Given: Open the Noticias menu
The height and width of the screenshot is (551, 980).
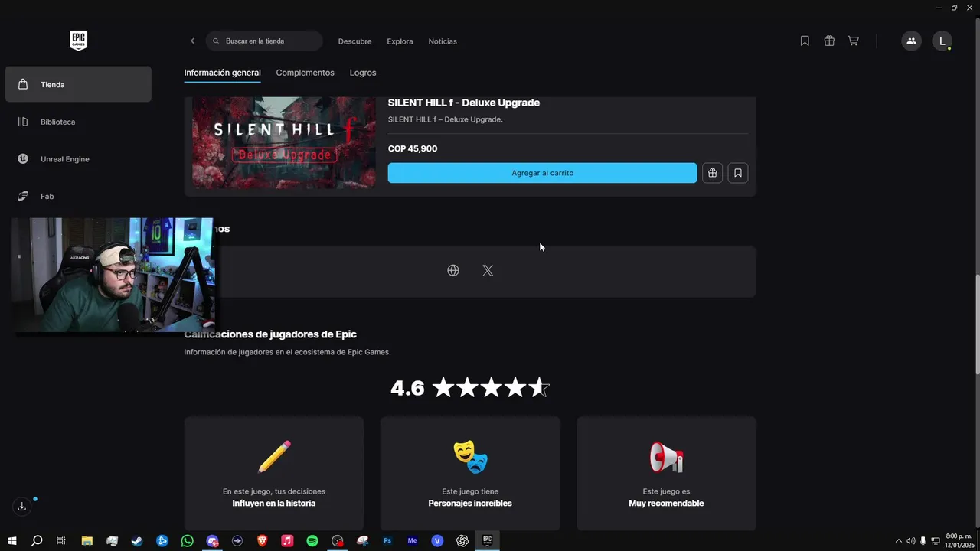Looking at the screenshot, I should tap(443, 41).
